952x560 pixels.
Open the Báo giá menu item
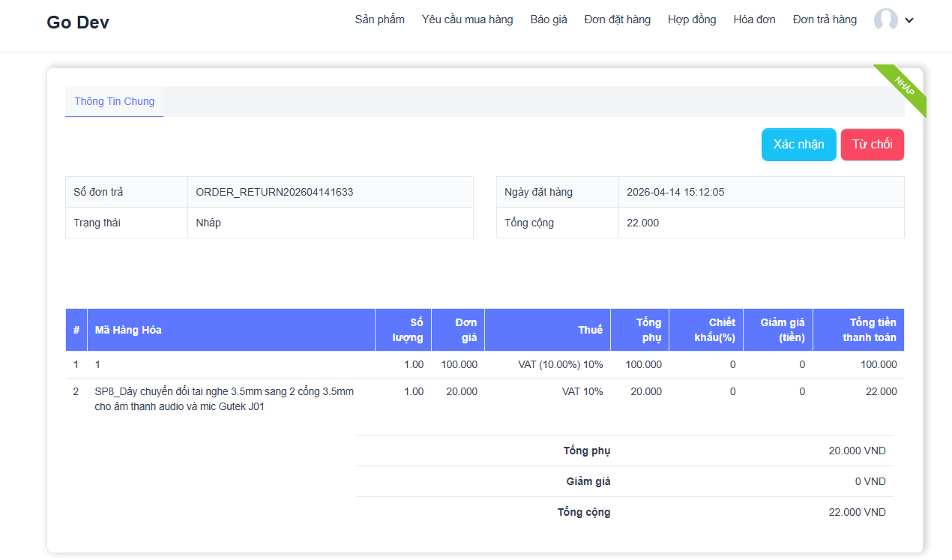tap(549, 19)
